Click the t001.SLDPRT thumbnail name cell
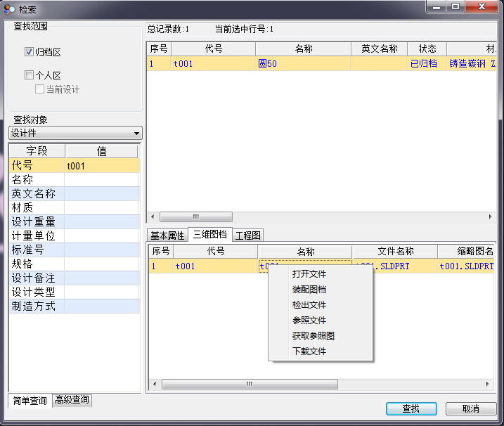504x426 pixels. [466, 266]
